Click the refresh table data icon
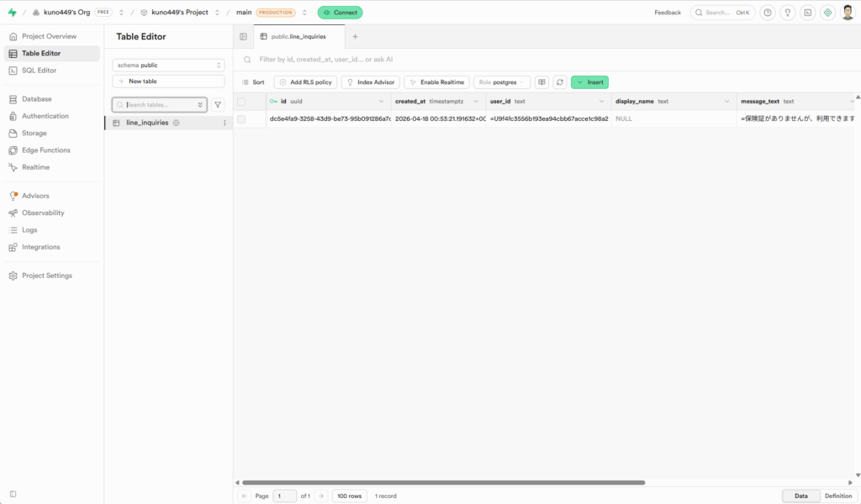 point(559,82)
